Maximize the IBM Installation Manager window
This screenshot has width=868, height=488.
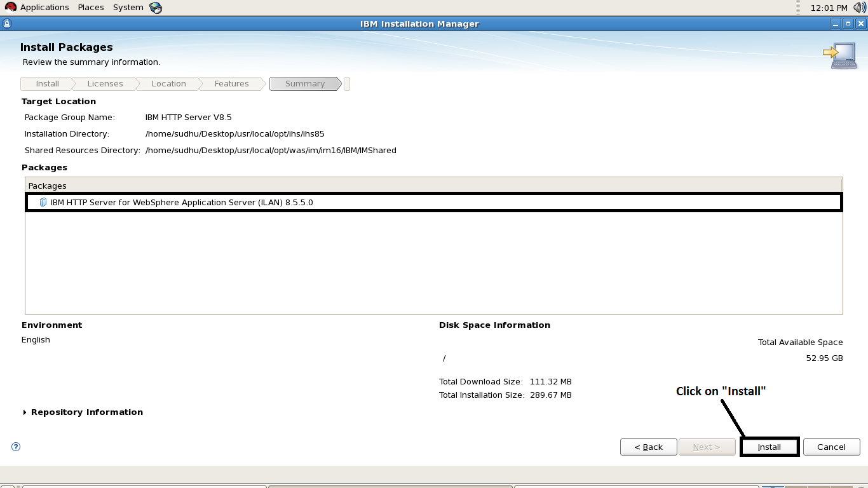coord(848,24)
